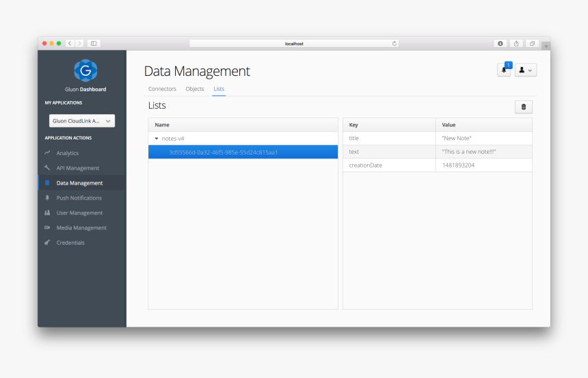The height and width of the screenshot is (378, 588).
Task: Click the Analytics chart icon
Action: click(x=47, y=152)
